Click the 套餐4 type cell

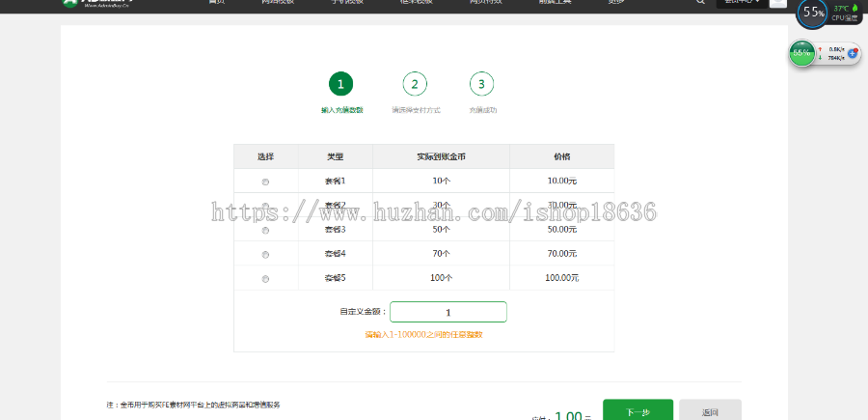pos(336,254)
